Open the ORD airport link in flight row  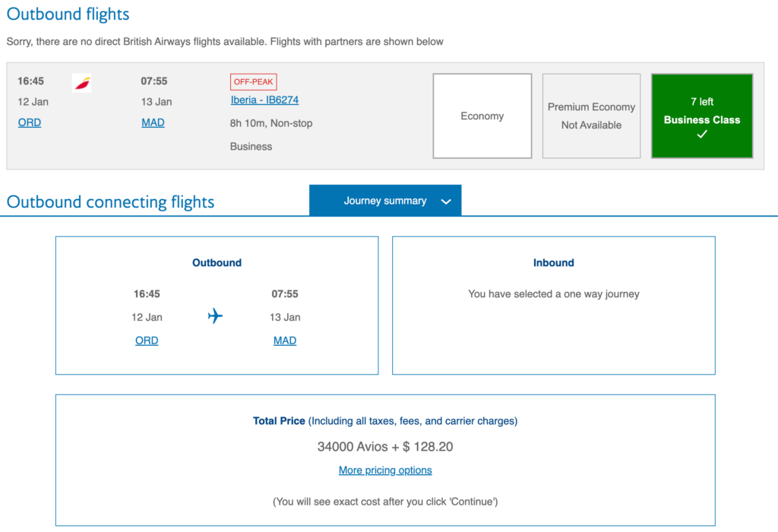coord(29,122)
